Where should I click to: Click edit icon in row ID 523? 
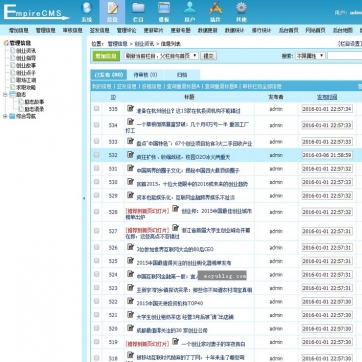click(x=130, y=288)
